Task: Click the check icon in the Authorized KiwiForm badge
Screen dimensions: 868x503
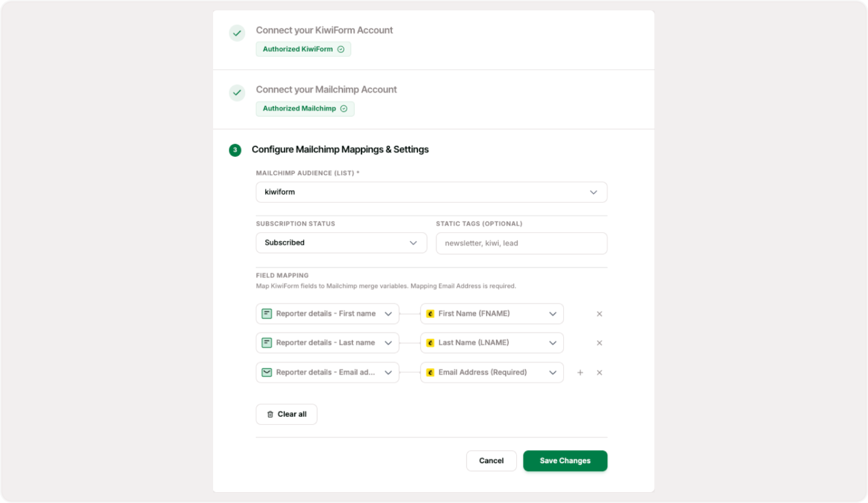Action: tap(341, 49)
